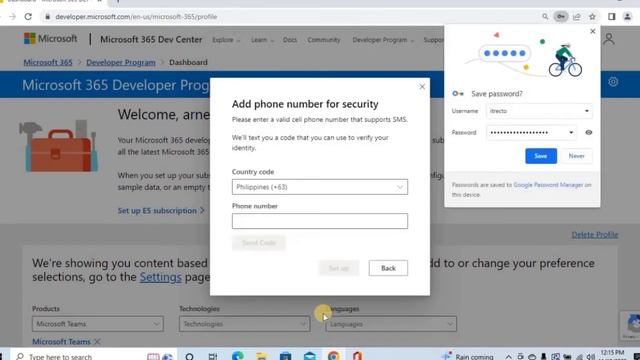Click the site lock icon

48,17
